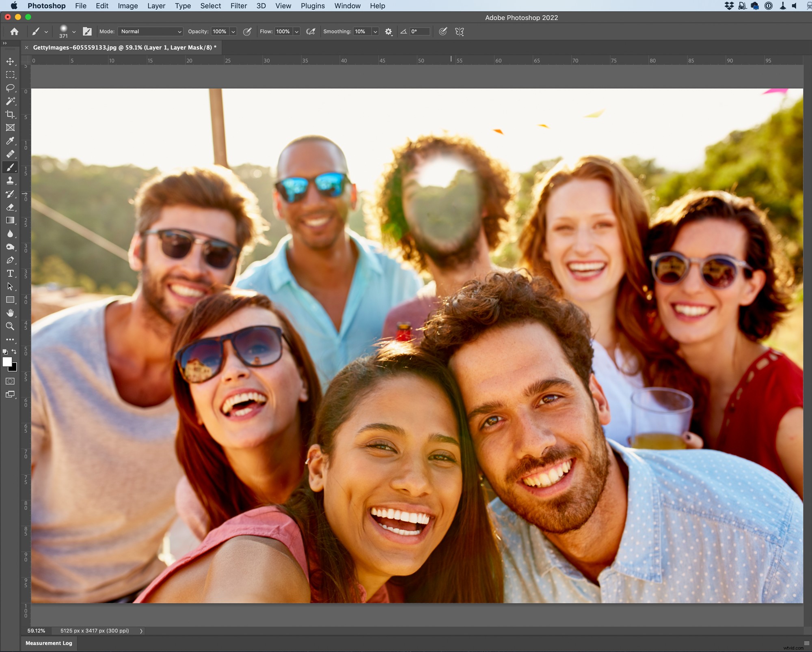Switch to the Measurement Log tab
Viewport: 812px width, 652px height.
49,643
